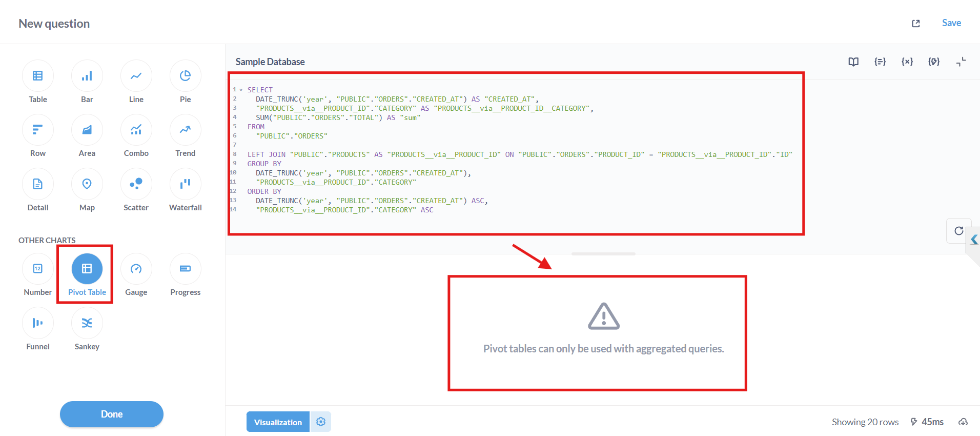Open visualization settings gear
Image resolution: width=980 pixels, height=436 pixels.
(321, 422)
